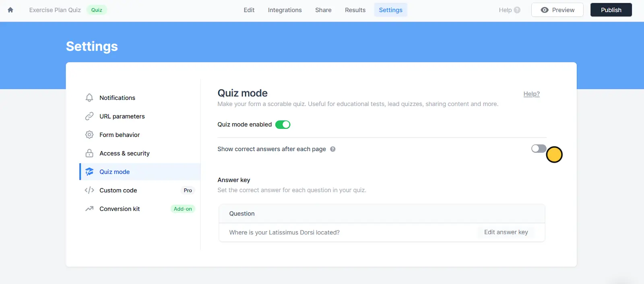644x284 pixels.
Task: Click 'Where is your Latissimus Dorsi located?' row
Action: [x=382, y=232]
